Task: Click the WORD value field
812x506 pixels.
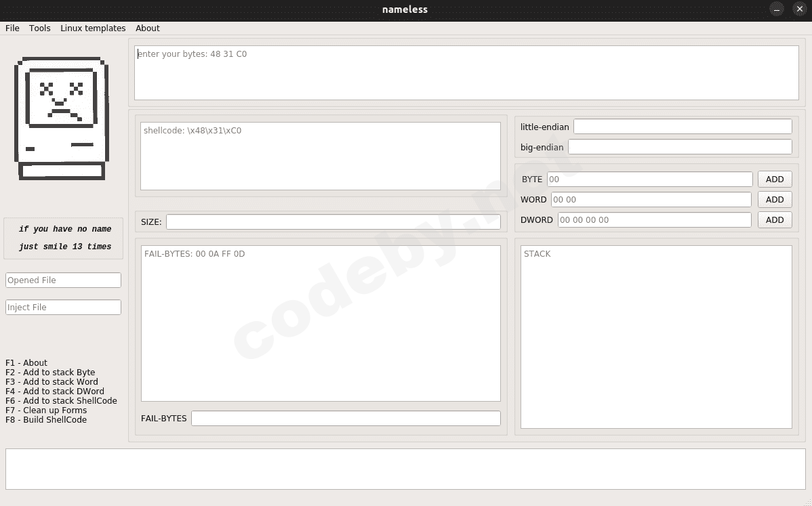Action: point(651,199)
